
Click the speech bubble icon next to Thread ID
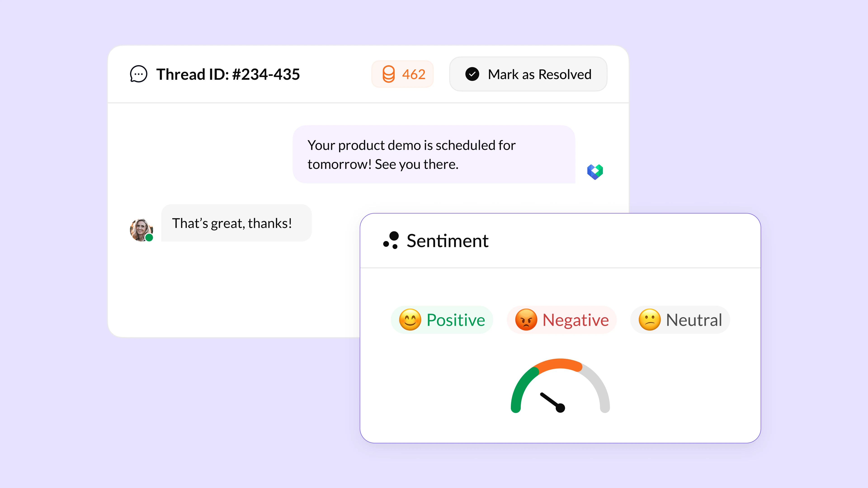coord(139,74)
